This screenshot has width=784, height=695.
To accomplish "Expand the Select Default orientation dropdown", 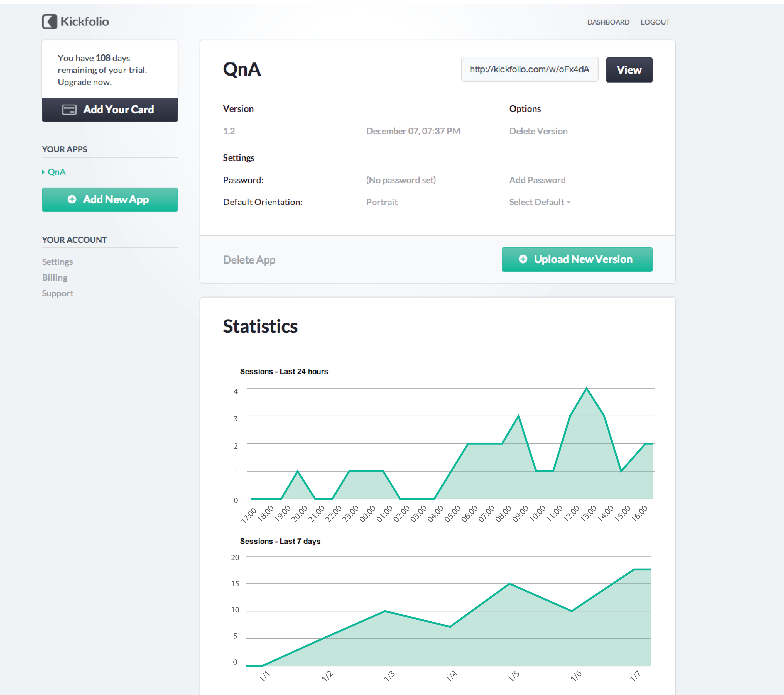I will [x=539, y=202].
